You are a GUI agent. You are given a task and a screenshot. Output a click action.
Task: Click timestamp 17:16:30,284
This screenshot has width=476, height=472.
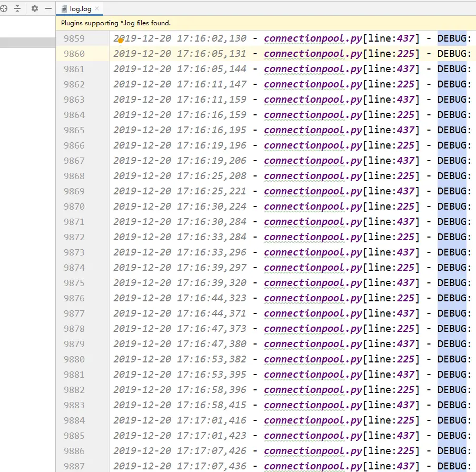click(x=212, y=222)
